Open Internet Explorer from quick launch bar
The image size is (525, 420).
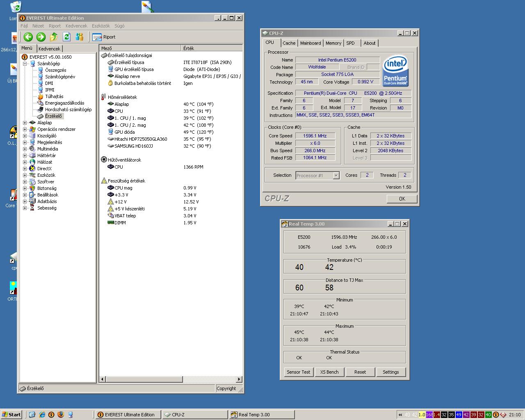42,415
